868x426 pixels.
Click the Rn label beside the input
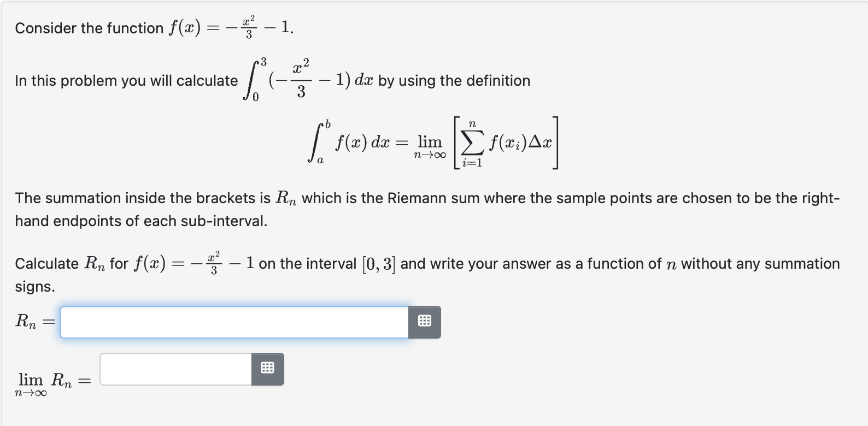tap(26, 322)
